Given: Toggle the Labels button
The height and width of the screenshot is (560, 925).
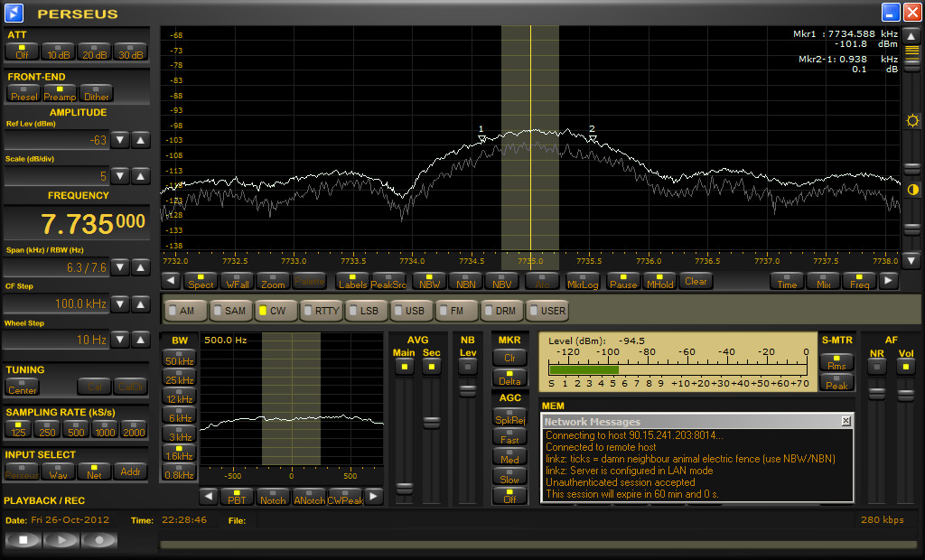Looking at the screenshot, I should click(x=353, y=281).
